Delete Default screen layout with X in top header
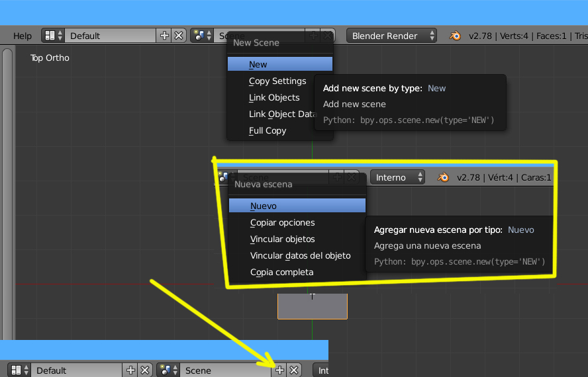The width and height of the screenshot is (588, 377). (x=179, y=36)
